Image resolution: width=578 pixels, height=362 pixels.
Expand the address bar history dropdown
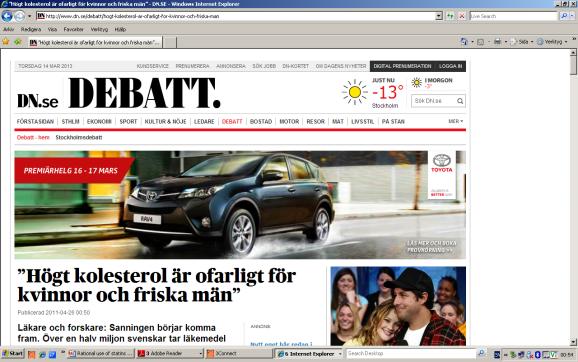pyautogui.click(x=439, y=16)
